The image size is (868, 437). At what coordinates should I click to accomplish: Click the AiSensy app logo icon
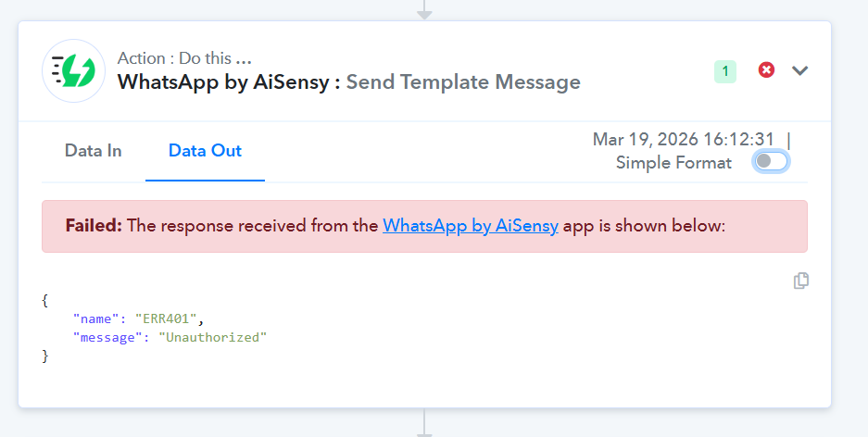coord(74,70)
